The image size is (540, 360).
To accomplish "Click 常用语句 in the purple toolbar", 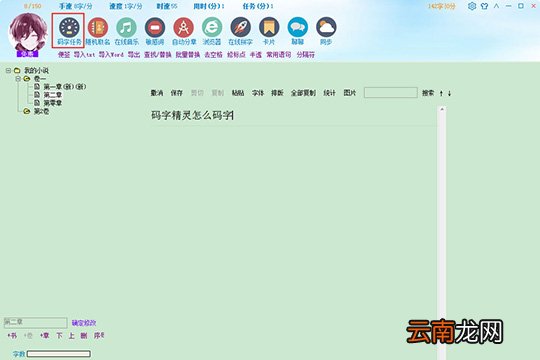I will pos(279,55).
